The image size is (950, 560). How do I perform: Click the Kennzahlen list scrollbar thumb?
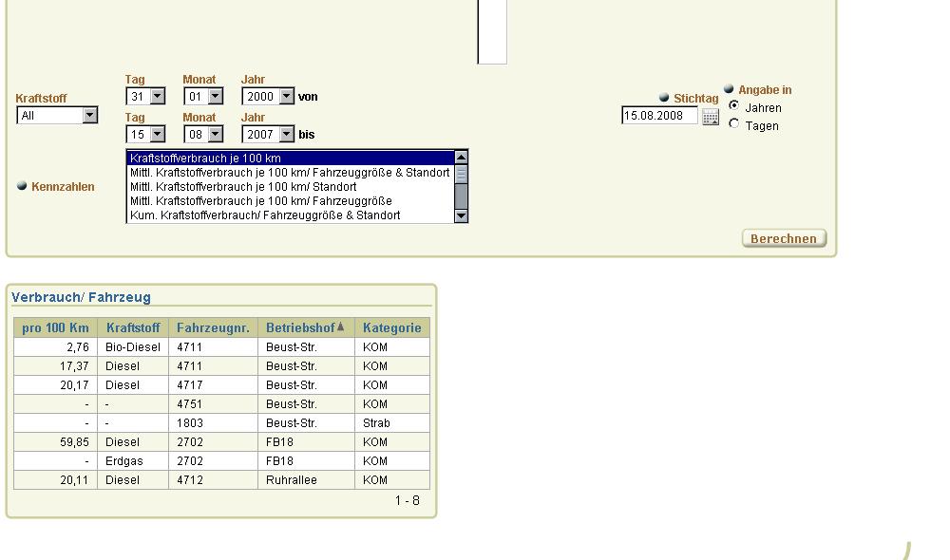tap(461, 175)
